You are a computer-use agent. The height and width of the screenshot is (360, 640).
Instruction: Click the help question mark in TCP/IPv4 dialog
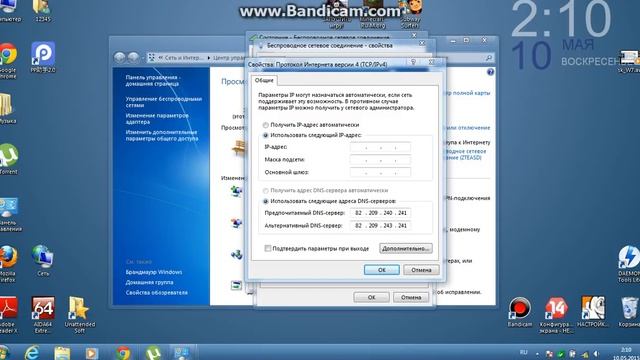point(413,62)
